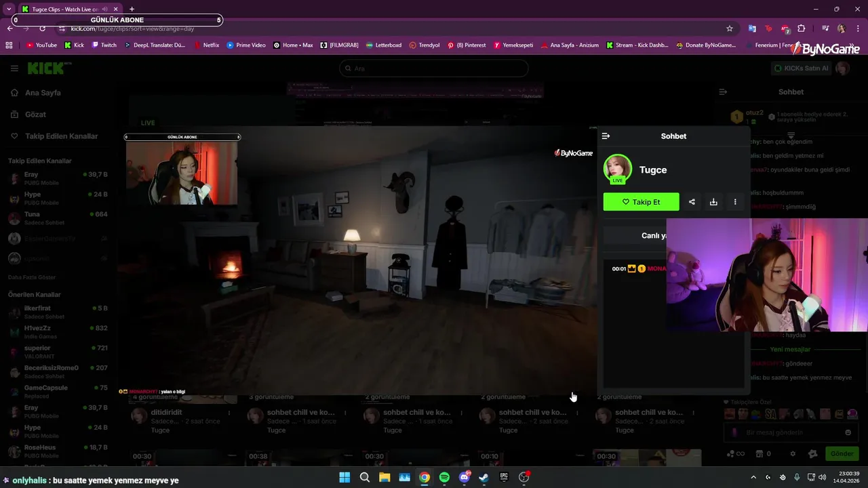Image resolution: width=868 pixels, height=488 pixels.
Task: Open Discord from taskbar
Action: pyautogui.click(x=465, y=477)
